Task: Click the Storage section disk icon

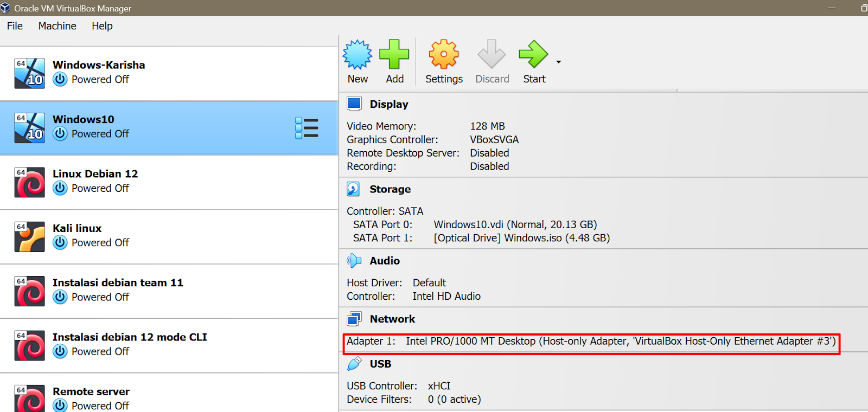Action: [x=353, y=189]
